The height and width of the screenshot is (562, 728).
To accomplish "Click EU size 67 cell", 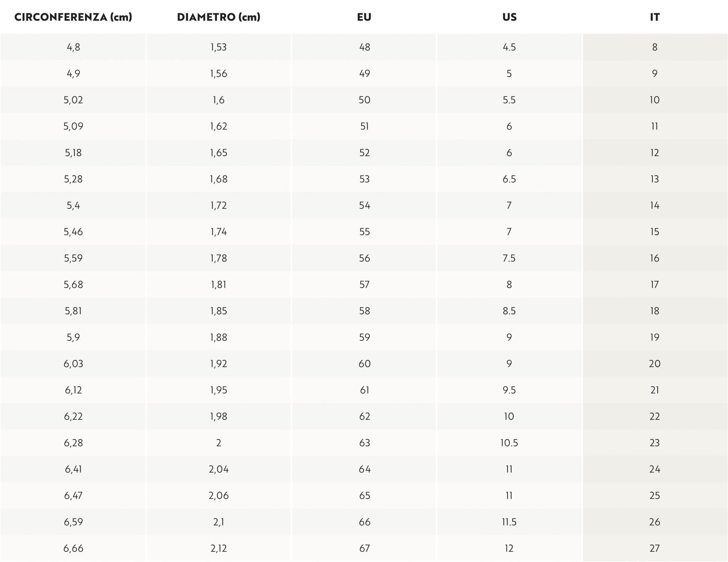I will (364, 548).
